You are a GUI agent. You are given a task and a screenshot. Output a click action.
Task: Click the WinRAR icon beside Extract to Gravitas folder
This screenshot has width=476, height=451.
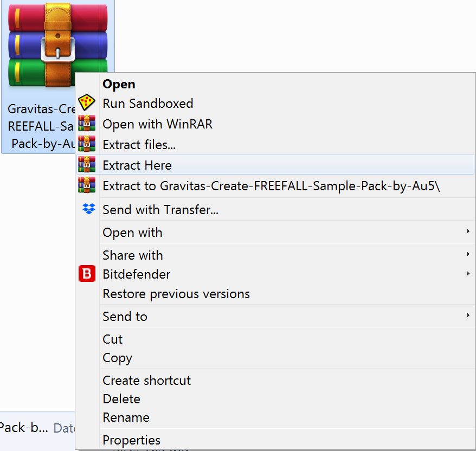click(x=87, y=185)
